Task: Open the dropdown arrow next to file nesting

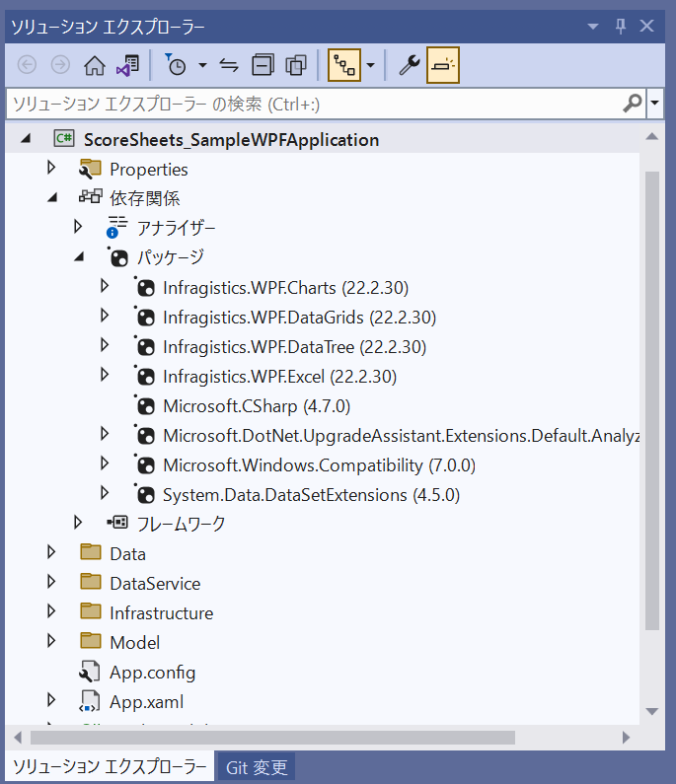Action: click(371, 65)
